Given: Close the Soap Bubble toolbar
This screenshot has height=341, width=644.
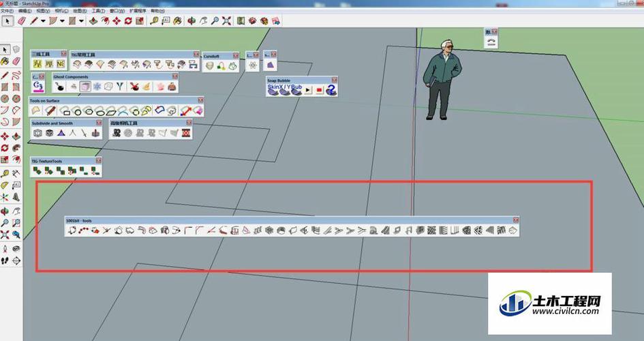Looking at the screenshot, I should tap(335, 80).
